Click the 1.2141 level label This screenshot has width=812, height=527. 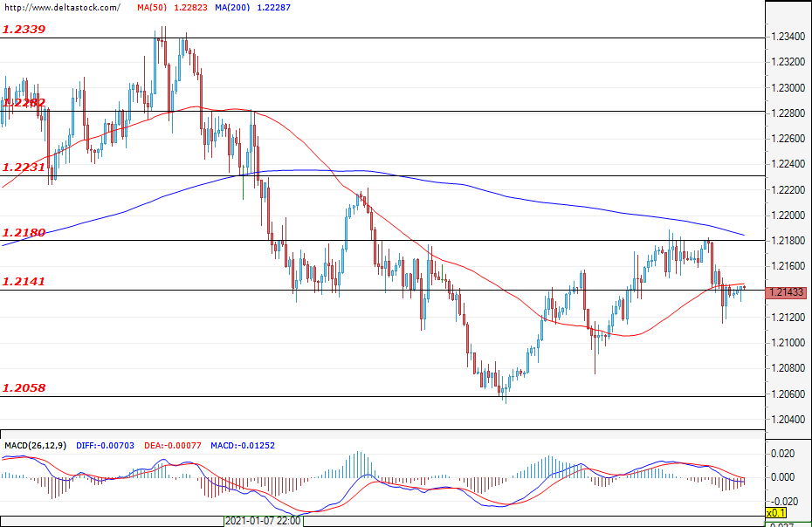[x=24, y=282]
